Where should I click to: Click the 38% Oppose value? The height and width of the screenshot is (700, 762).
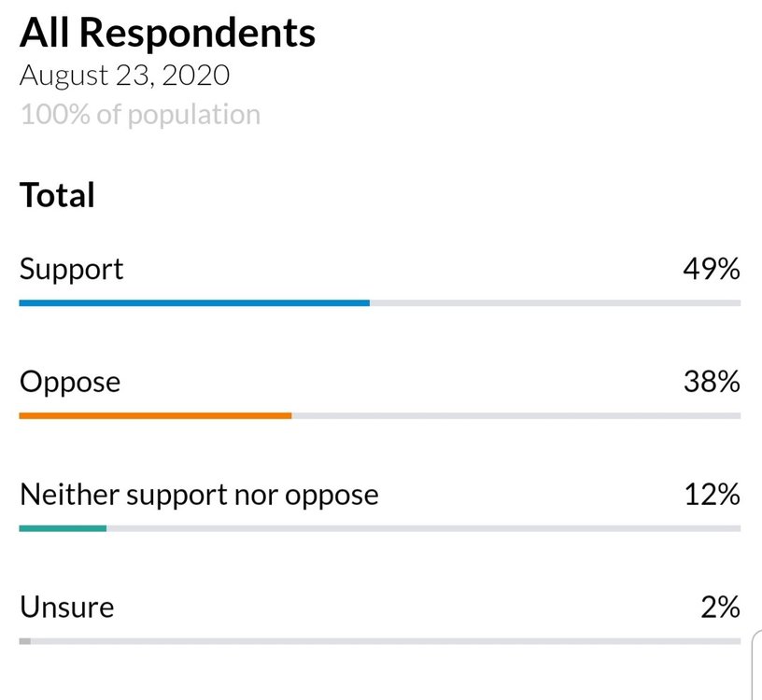click(x=711, y=382)
